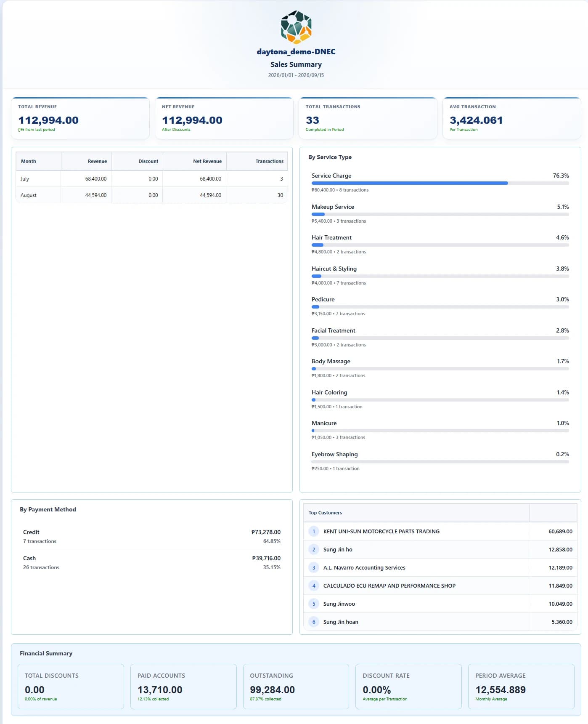Click the Net Revenue column header
The width and height of the screenshot is (588, 724).
(195, 161)
